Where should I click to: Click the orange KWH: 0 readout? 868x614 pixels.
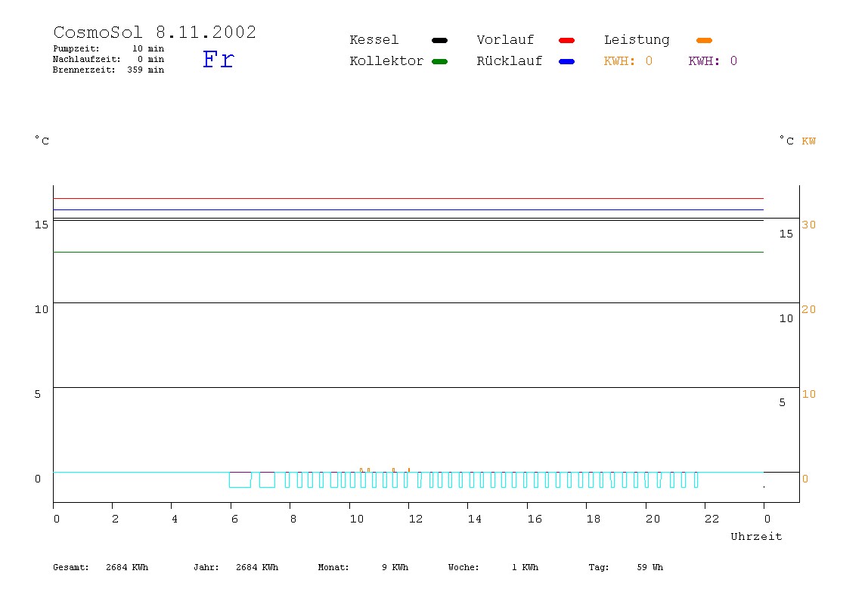pos(628,61)
